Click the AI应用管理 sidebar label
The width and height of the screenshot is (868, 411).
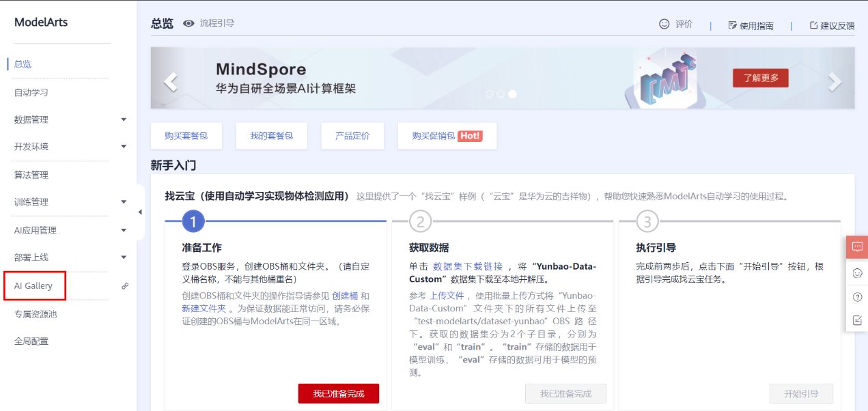pyautogui.click(x=35, y=230)
